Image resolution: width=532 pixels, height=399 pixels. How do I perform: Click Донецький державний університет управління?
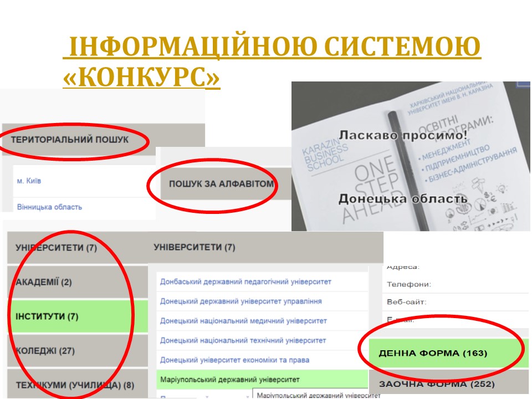click(x=241, y=301)
